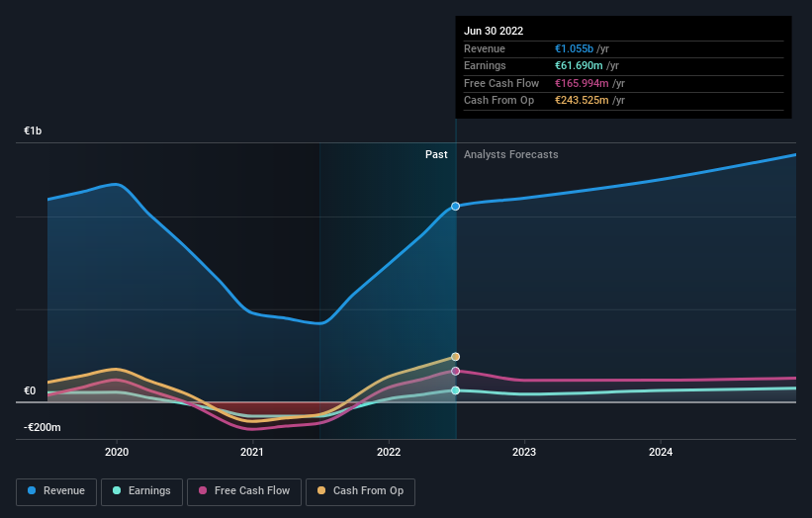Select the pink Free Cash Flow data point

click(455, 371)
